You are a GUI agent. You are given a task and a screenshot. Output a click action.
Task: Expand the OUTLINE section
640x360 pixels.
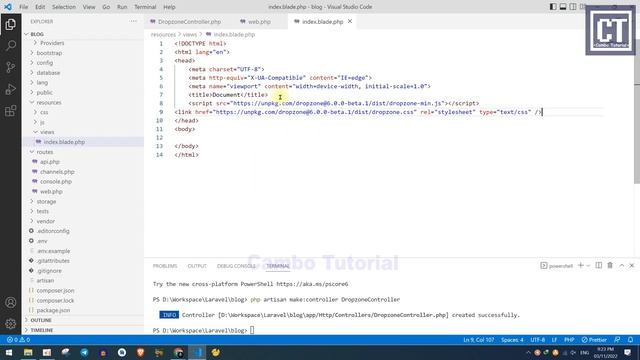click(41, 320)
